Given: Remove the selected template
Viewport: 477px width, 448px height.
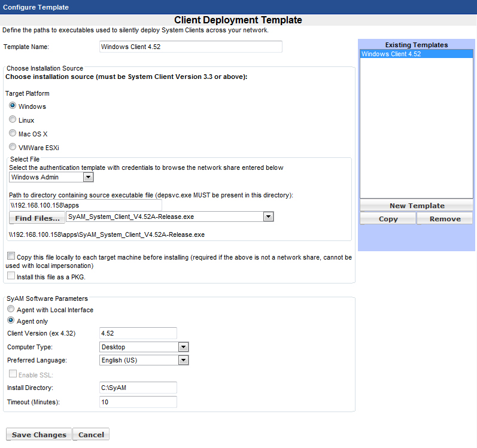Looking at the screenshot, I should click(x=445, y=219).
